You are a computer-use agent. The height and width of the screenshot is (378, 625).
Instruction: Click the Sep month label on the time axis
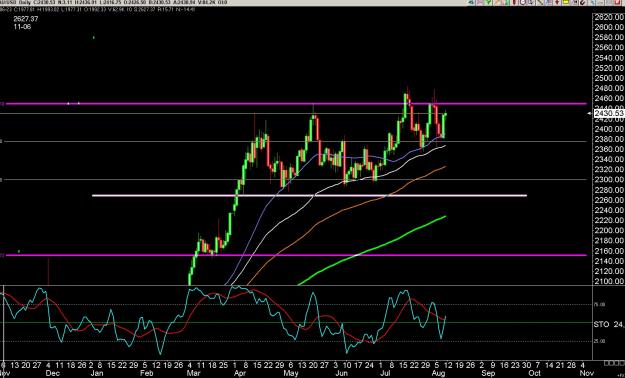coord(488,373)
